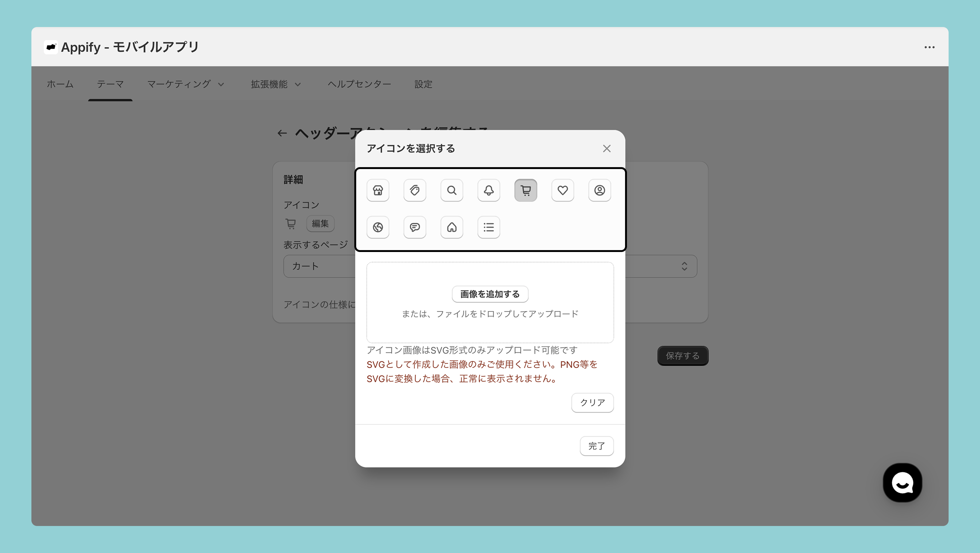Select the globe icon
The height and width of the screenshot is (553, 980).
(378, 227)
